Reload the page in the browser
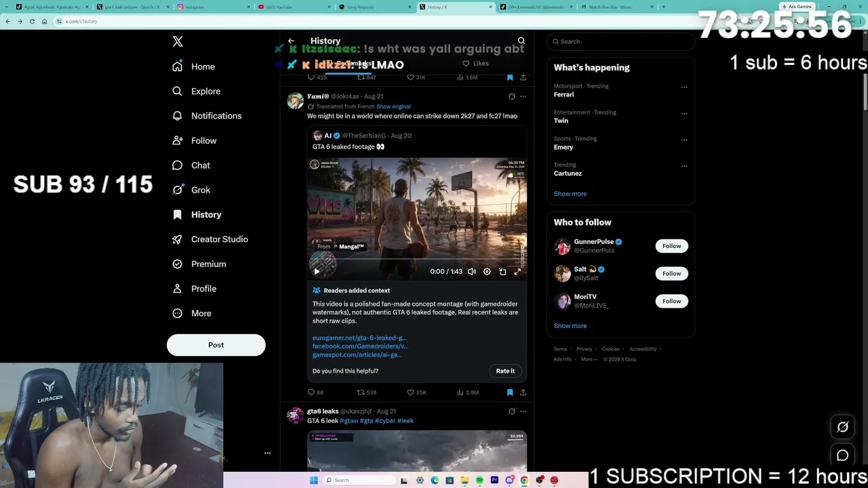 click(x=32, y=21)
